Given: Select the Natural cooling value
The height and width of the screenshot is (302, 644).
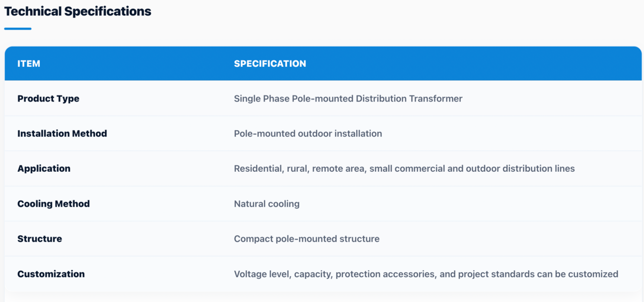Looking at the screenshot, I should click(267, 204).
